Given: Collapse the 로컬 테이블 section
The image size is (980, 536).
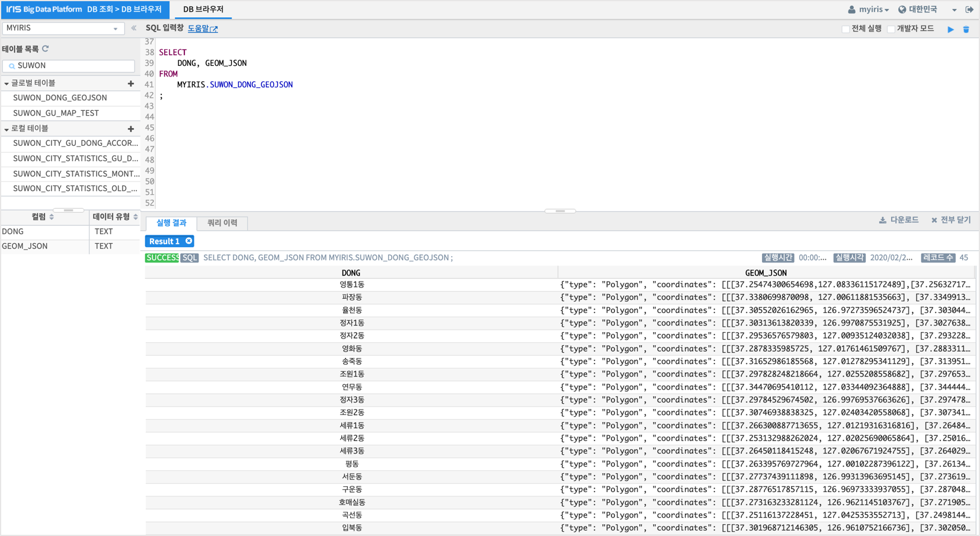Looking at the screenshot, I should 7,129.
